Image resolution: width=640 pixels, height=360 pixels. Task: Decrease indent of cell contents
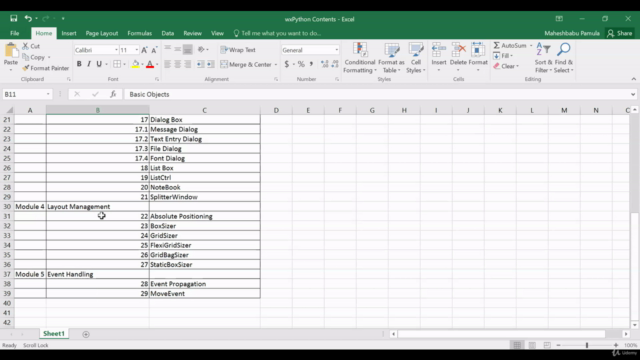pos(200,64)
